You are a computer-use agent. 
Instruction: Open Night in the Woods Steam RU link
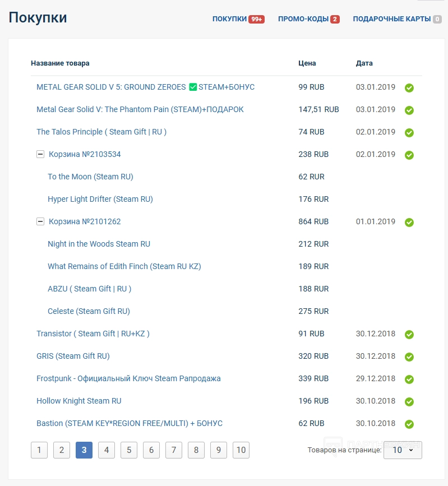coord(99,244)
